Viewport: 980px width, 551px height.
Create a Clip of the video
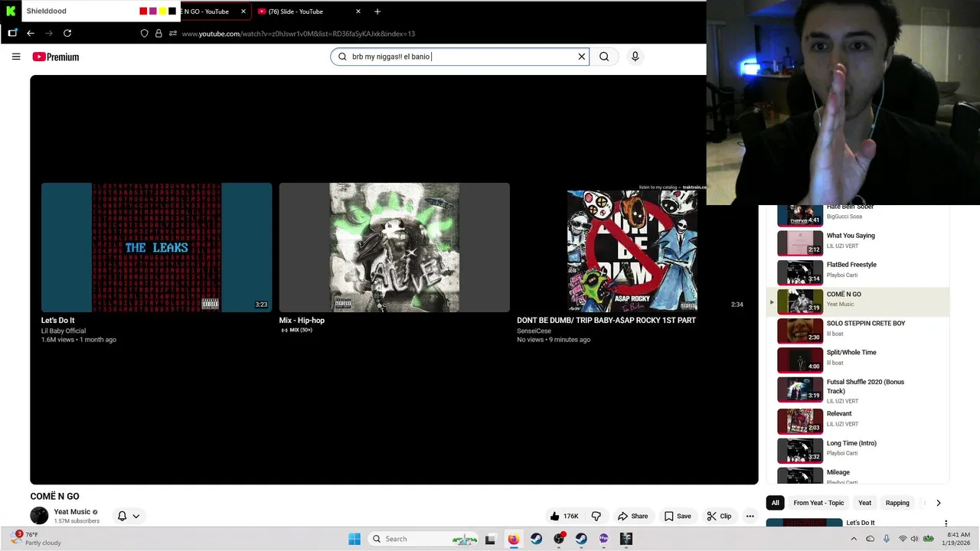pyautogui.click(x=719, y=516)
